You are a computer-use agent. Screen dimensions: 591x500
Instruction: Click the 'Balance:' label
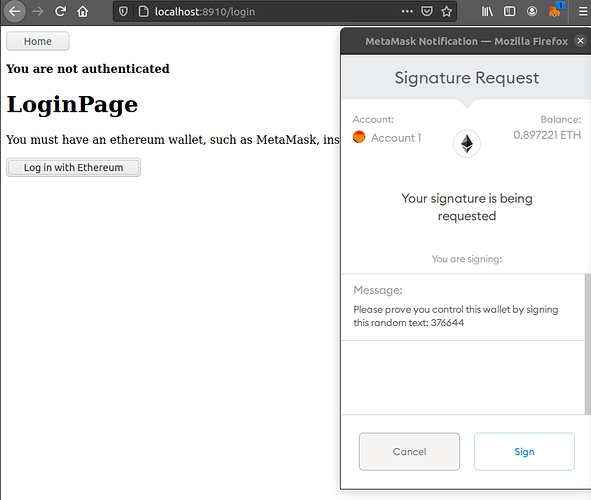tap(560, 119)
